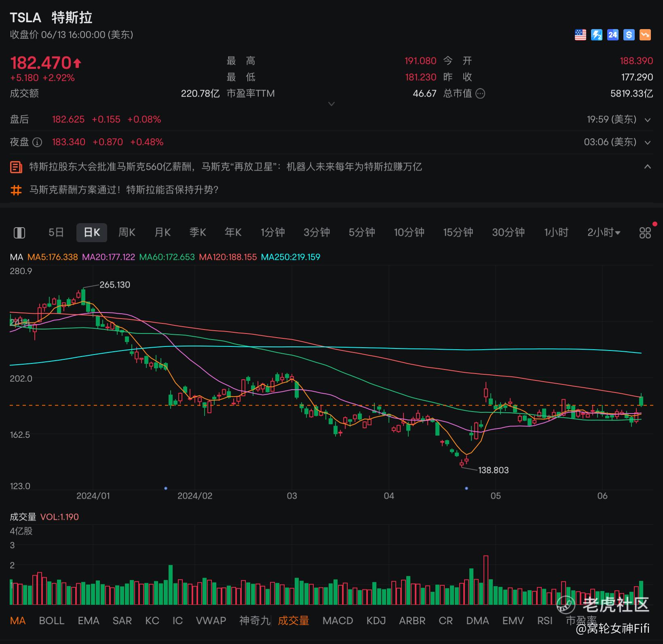This screenshot has width=663, height=644.
Task: Collapse the news headline panel
Action: 648,167
